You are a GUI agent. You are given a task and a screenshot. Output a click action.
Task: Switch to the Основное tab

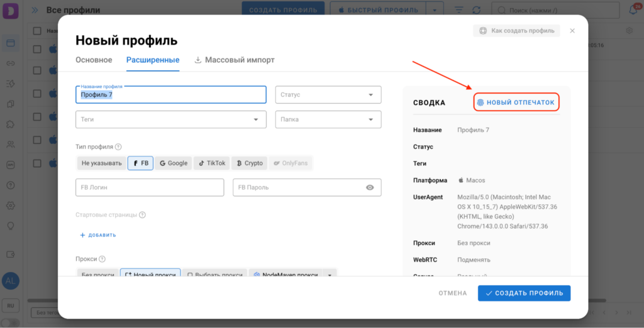(94, 60)
